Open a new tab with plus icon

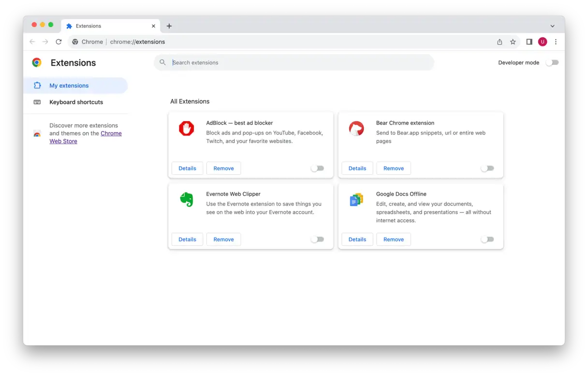(x=169, y=26)
